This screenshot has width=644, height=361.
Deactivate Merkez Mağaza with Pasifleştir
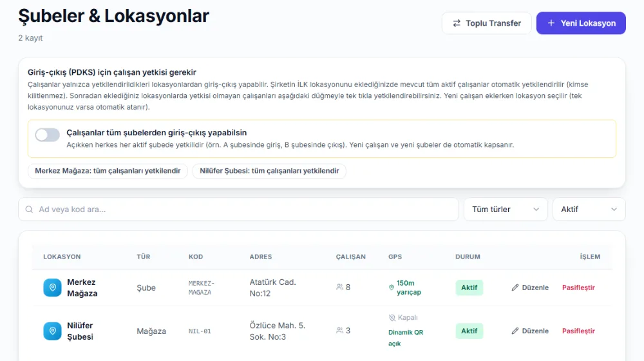pos(578,288)
